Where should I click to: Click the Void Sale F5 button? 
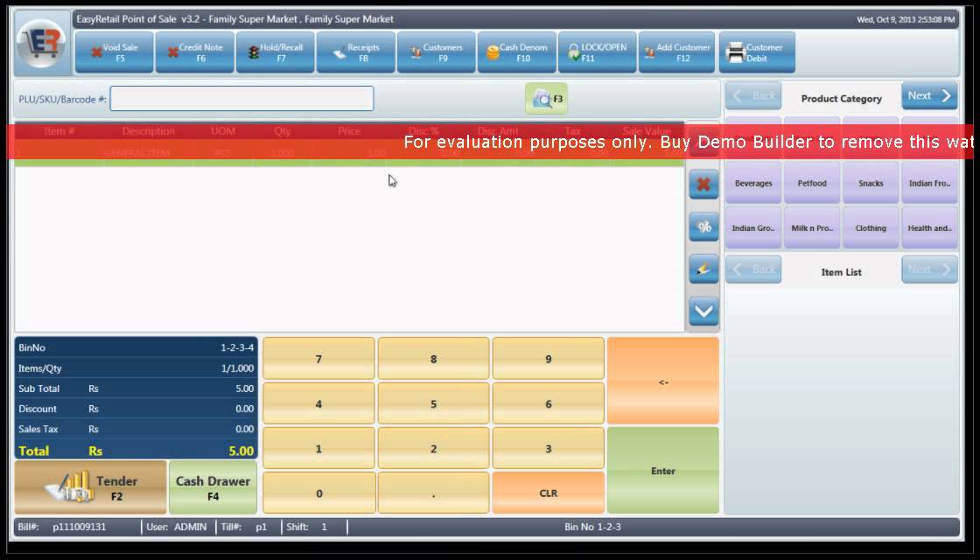[x=115, y=52]
